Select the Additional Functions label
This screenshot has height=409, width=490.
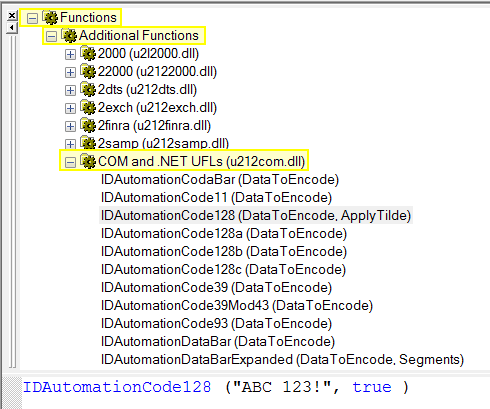point(139,35)
